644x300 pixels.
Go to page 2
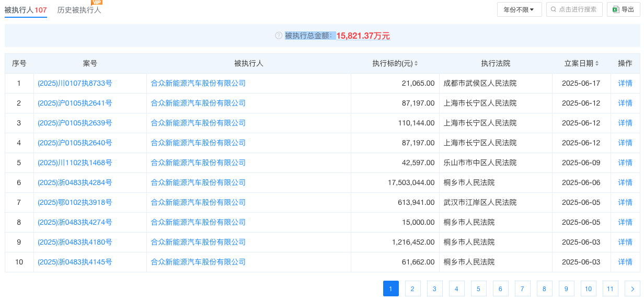pos(412,289)
